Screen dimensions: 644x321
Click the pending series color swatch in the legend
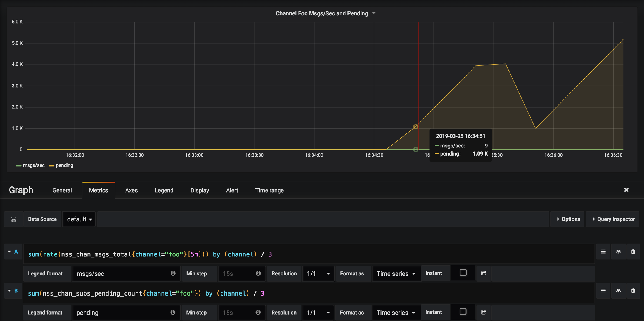[51, 165]
